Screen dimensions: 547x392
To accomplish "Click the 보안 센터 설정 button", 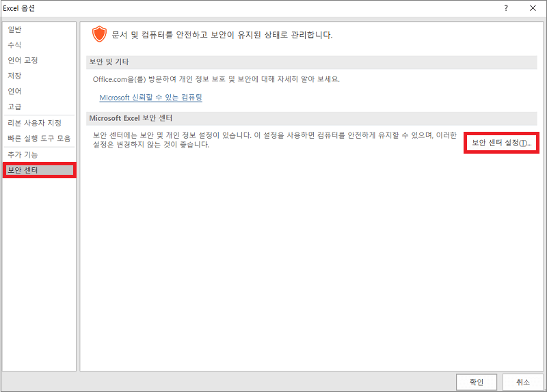I will [x=501, y=143].
